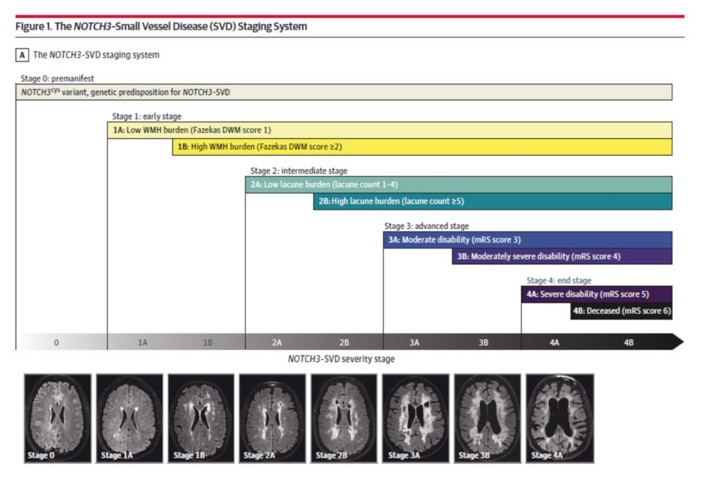
Task: Click the '3A' marker on the severity axis
Action: [414, 342]
